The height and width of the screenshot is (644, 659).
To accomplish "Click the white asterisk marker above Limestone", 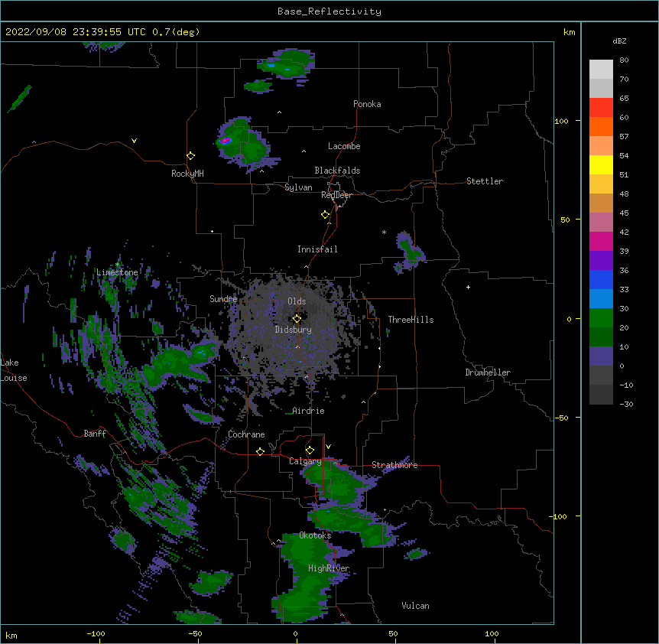I will pyautogui.click(x=117, y=265).
